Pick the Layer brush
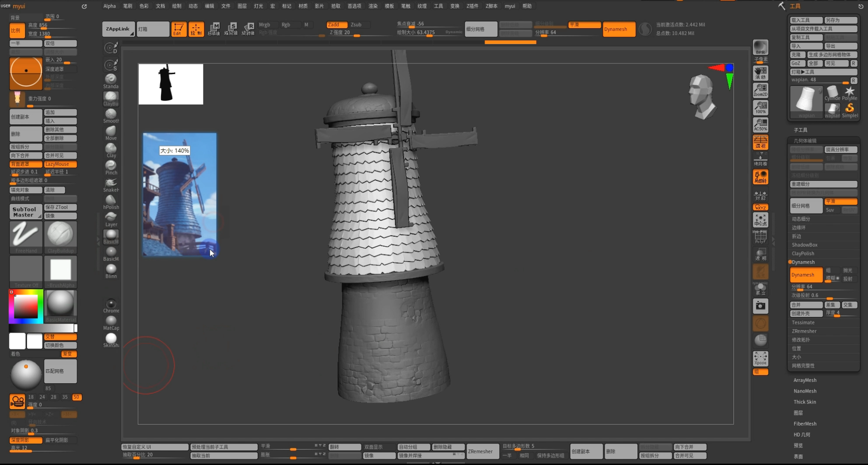The width and height of the screenshot is (868, 465). 111,219
